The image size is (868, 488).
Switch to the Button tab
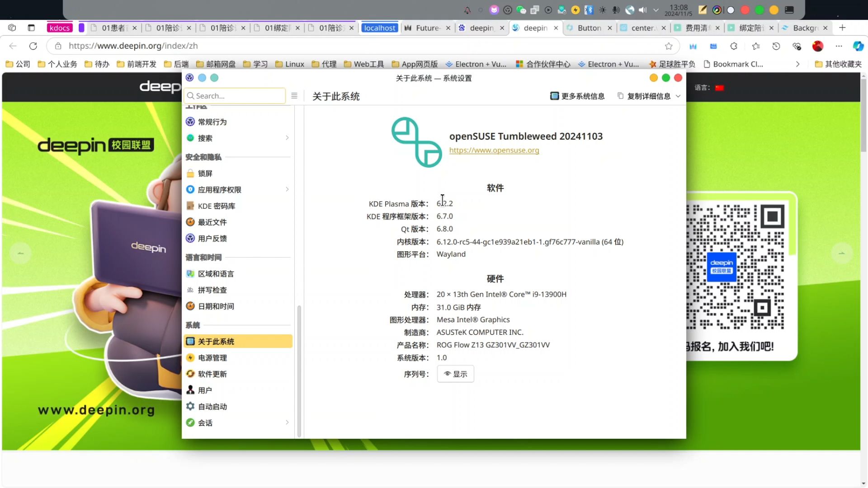click(x=589, y=28)
